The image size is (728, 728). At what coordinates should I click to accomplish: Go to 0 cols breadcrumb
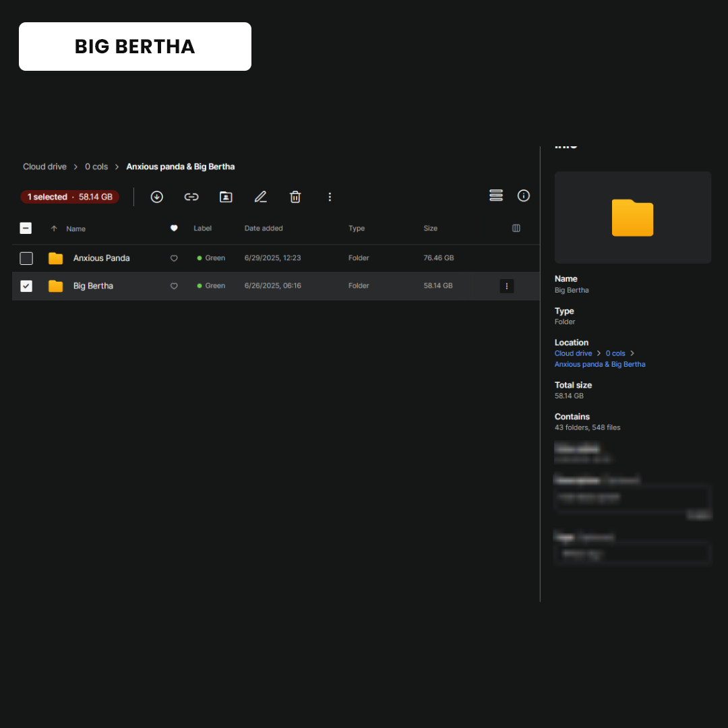[x=96, y=166]
